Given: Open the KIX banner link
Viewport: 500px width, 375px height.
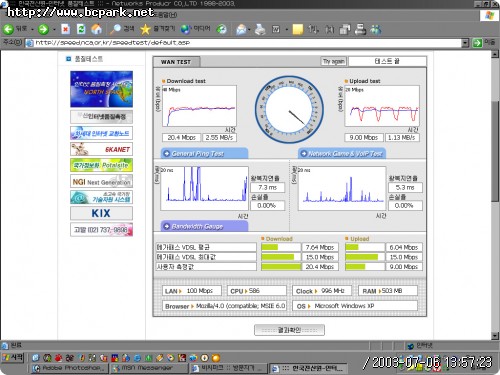Looking at the screenshot, I should (101, 213).
